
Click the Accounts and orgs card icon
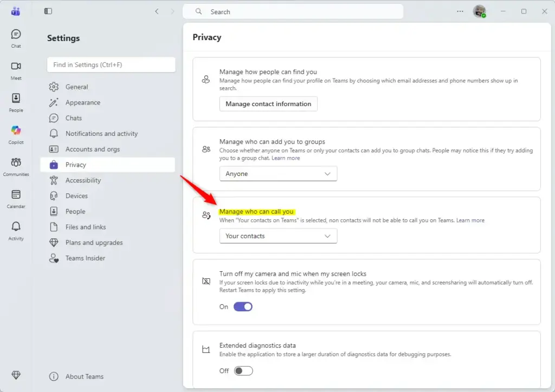54,149
